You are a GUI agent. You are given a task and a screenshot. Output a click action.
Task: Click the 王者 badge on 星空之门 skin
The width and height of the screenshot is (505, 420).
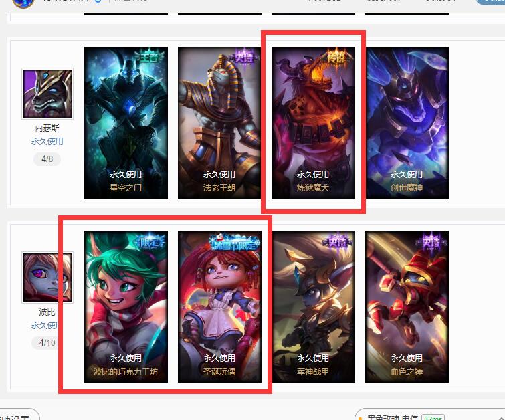149,57
